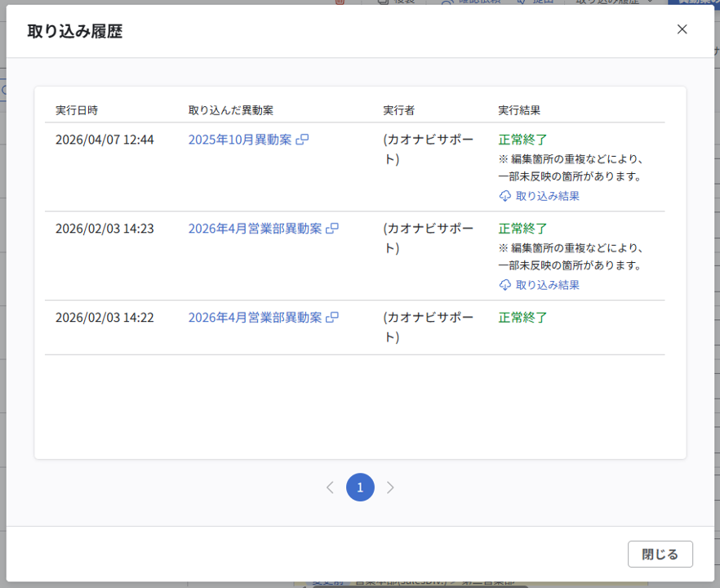
Task: Open the 2025年10月異動案 link
Action: 239,140
